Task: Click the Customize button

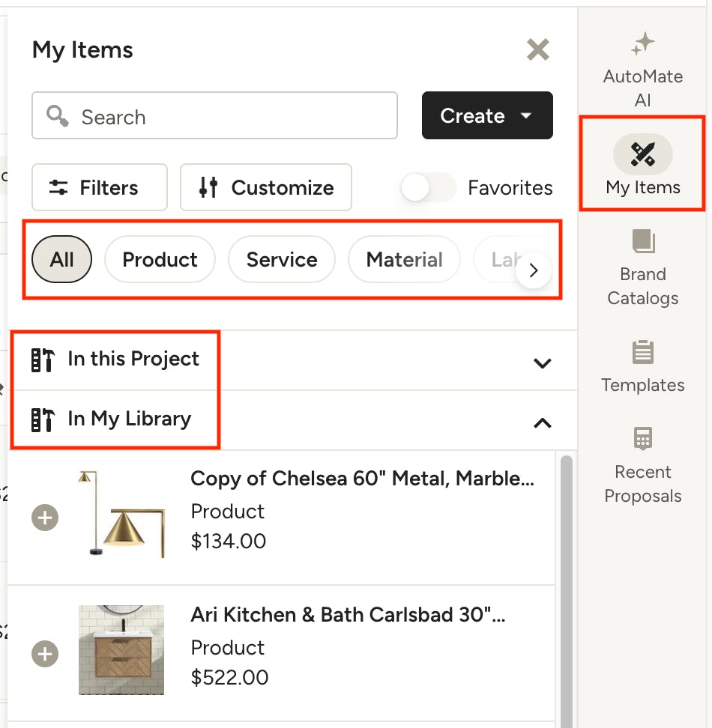Action: coord(266,187)
